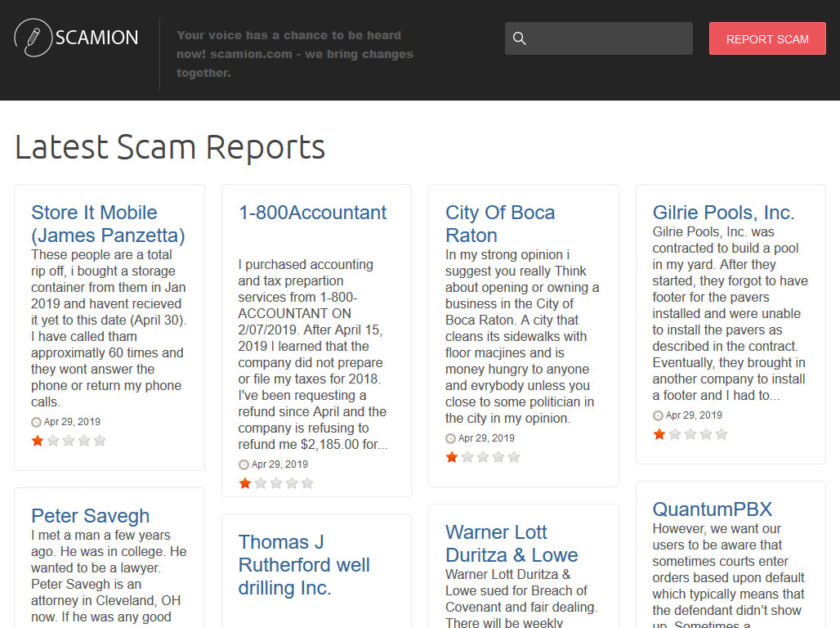Viewport: 840px width, 628px height.
Task: Click the 'Gilrie Pools, Inc. was contracted' description
Action: tap(730, 314)
